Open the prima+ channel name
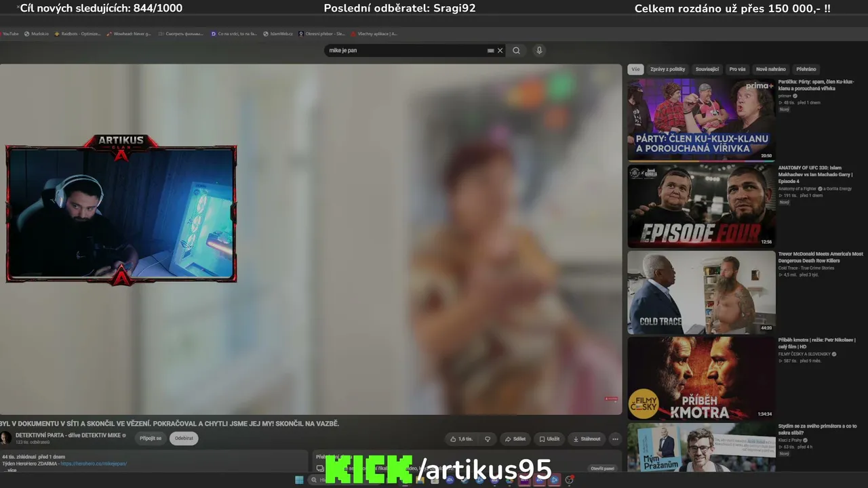 tap(785, 96)
